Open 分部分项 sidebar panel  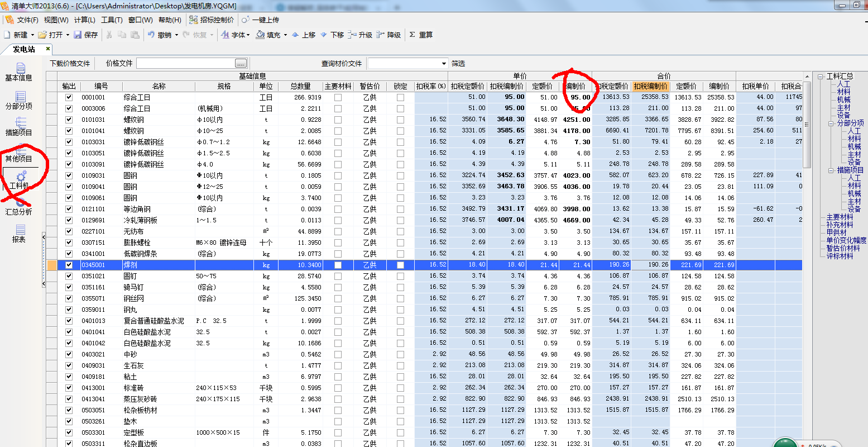[19, 101]
